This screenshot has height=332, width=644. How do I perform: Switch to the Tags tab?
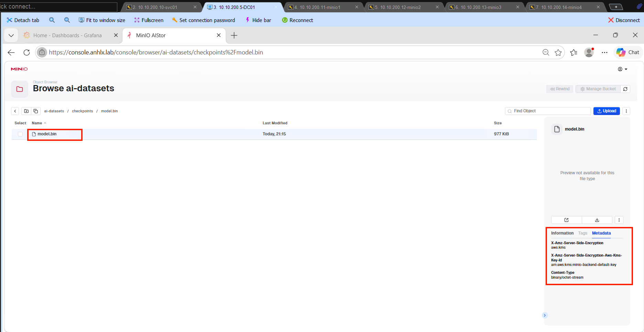click(x=583, y=233)
